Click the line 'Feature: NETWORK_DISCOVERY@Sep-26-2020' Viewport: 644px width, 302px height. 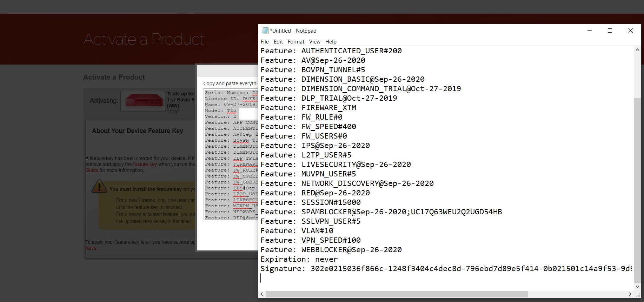(x=347, y=183)
